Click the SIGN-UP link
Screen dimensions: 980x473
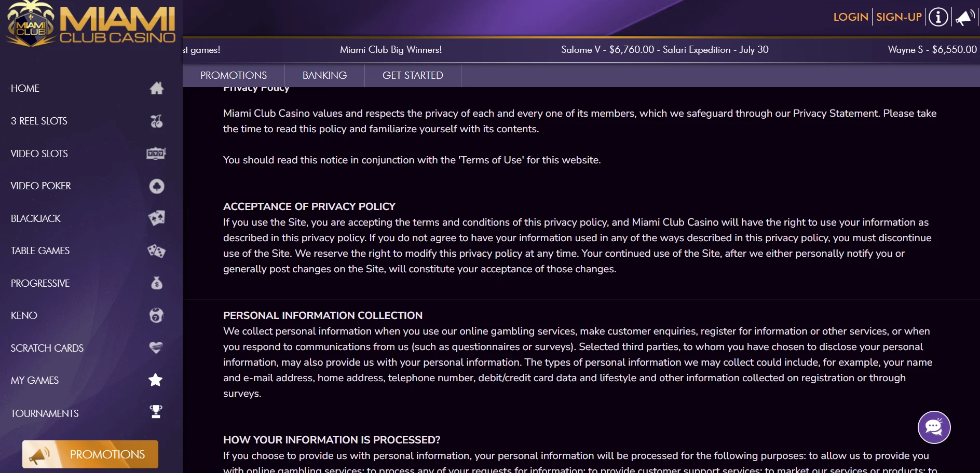[899, 17]
